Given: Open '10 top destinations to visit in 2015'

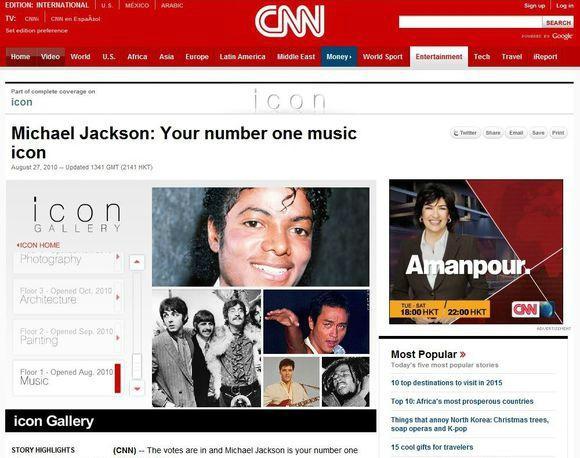Looking at the screenshot, I should 446,383.
